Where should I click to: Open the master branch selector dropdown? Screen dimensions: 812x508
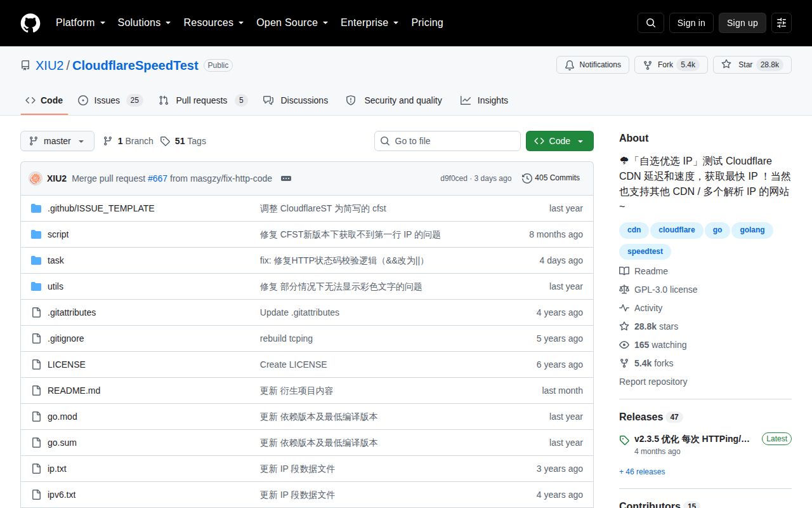[57, 141]
